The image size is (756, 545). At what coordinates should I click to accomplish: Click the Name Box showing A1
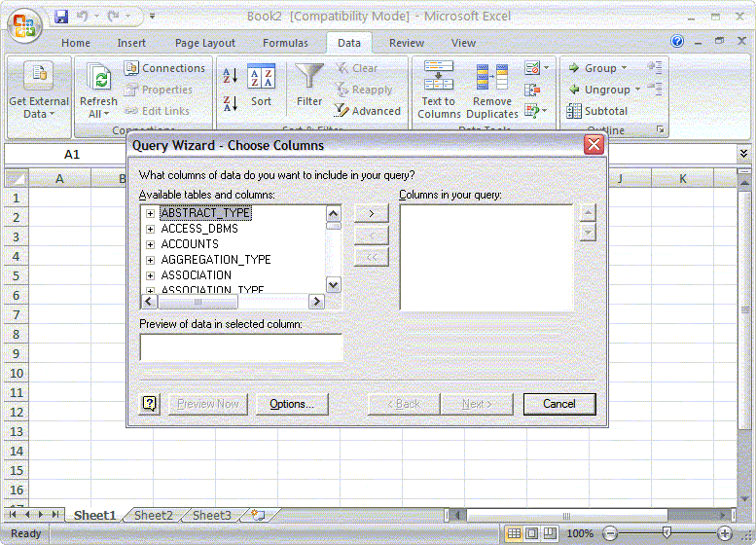[71, 155]
